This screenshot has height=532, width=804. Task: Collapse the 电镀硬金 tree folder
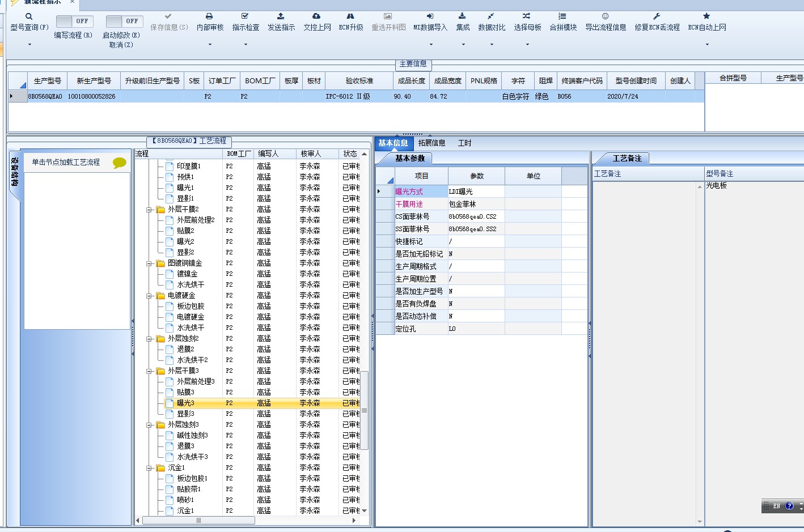(149, 296)
